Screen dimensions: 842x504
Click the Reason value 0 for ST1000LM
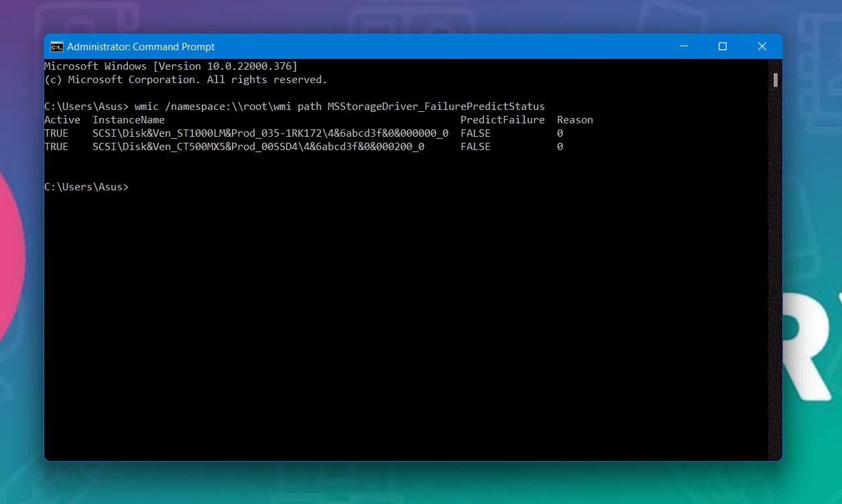coord(560,133)
